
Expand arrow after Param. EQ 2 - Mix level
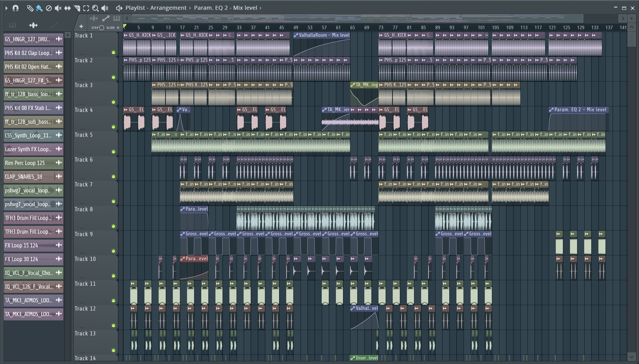(261, 8)
